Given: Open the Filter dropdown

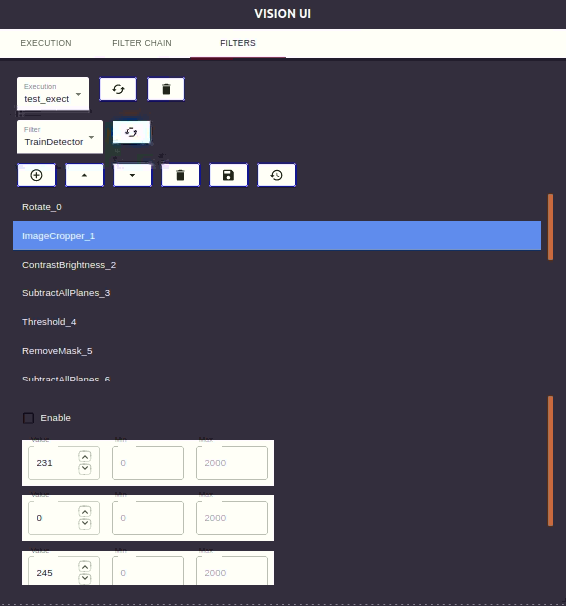Looking at the screenshot, I should pos(60,137).
